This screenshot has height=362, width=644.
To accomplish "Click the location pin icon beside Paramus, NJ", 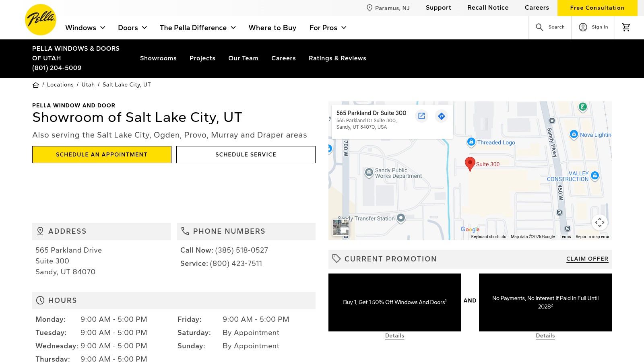I will 369,8.
